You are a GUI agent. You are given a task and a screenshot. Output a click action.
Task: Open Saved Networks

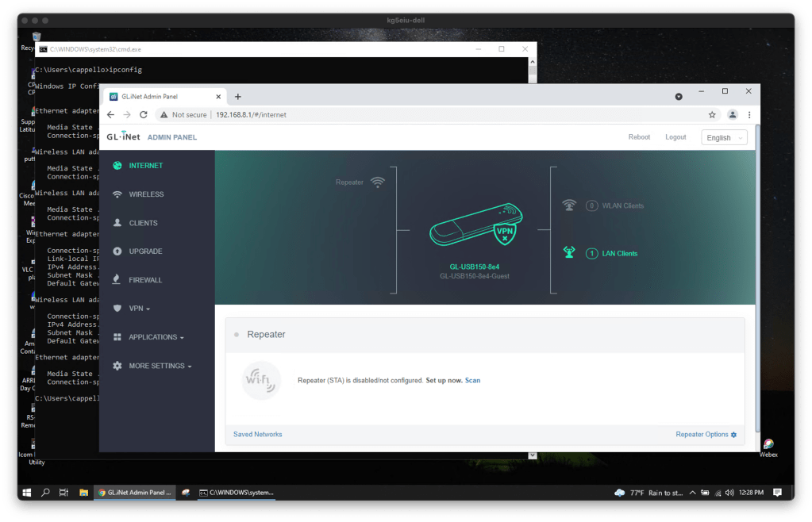[x=257, y=435]
